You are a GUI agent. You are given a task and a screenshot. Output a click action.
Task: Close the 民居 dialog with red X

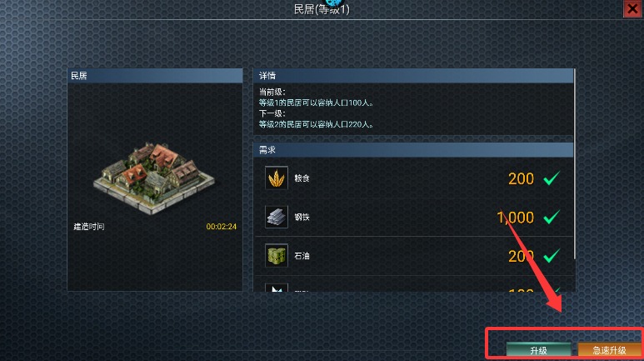632,8
